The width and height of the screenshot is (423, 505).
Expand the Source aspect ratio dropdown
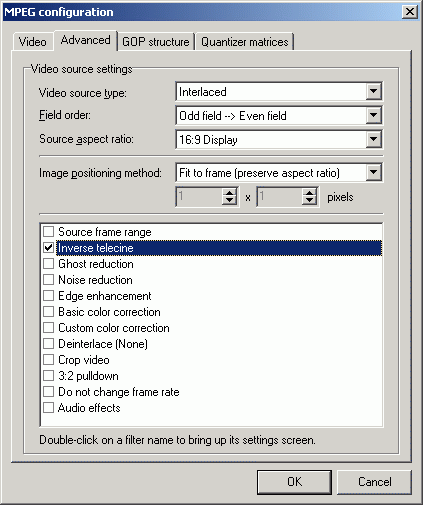373,139
